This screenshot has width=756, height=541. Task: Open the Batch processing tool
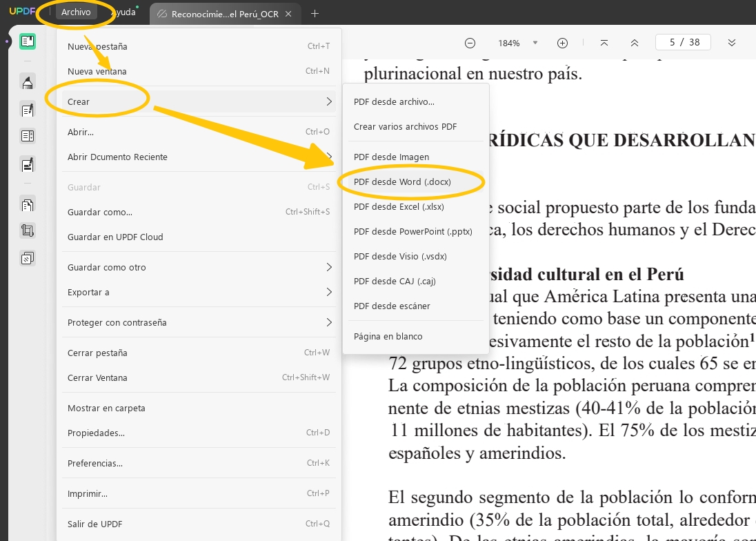[28, 257]
